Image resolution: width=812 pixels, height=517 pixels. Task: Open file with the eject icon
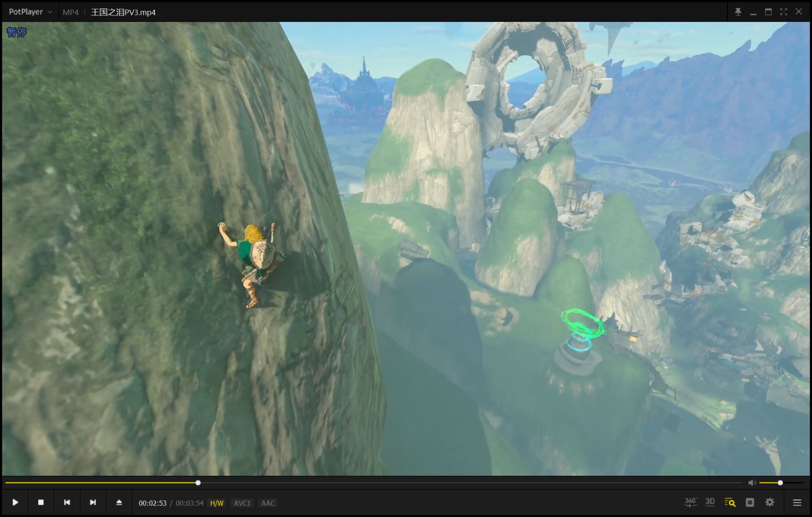[x=119, y=503]
